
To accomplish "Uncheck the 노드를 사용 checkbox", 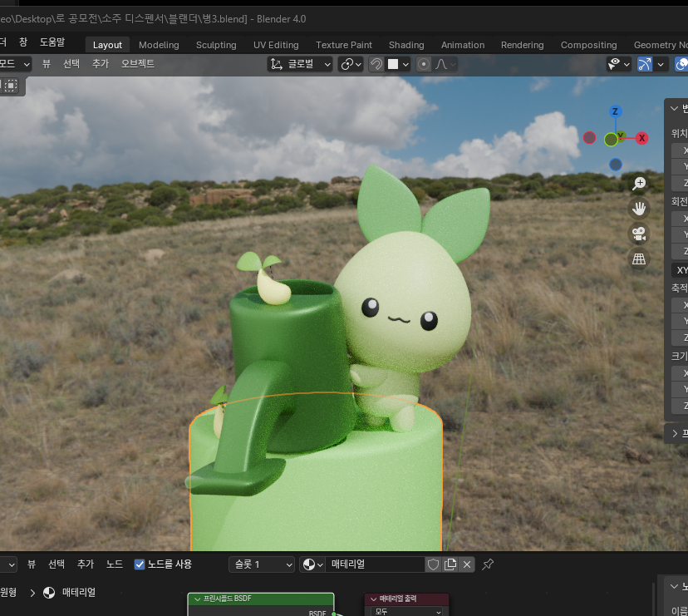I will tap(140, 564).
